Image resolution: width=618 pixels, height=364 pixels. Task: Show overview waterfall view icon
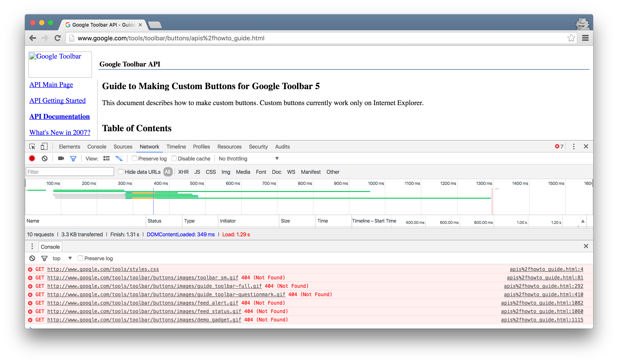pos(119,159)
